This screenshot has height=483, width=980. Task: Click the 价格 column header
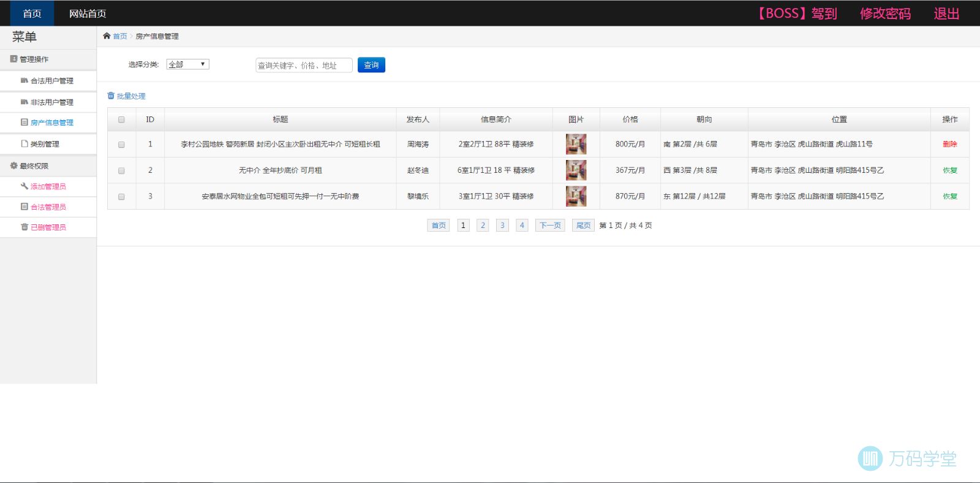(x=630, y=120)
